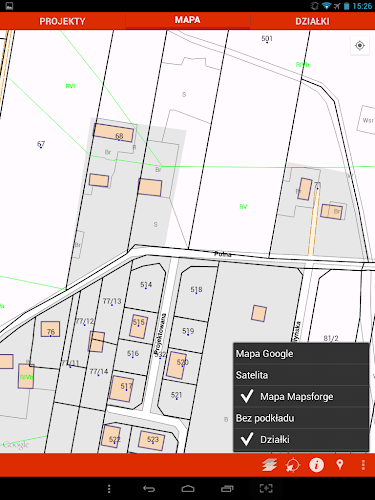Center map with my-location button
This screenshot has height=500, width=375.
tap(360, 45)
